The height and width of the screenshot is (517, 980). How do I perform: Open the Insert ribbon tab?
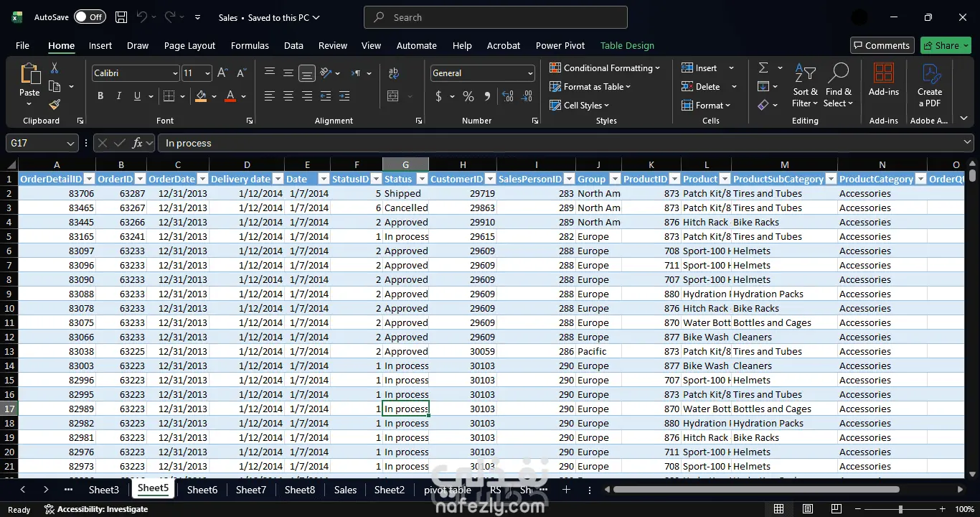100,45
